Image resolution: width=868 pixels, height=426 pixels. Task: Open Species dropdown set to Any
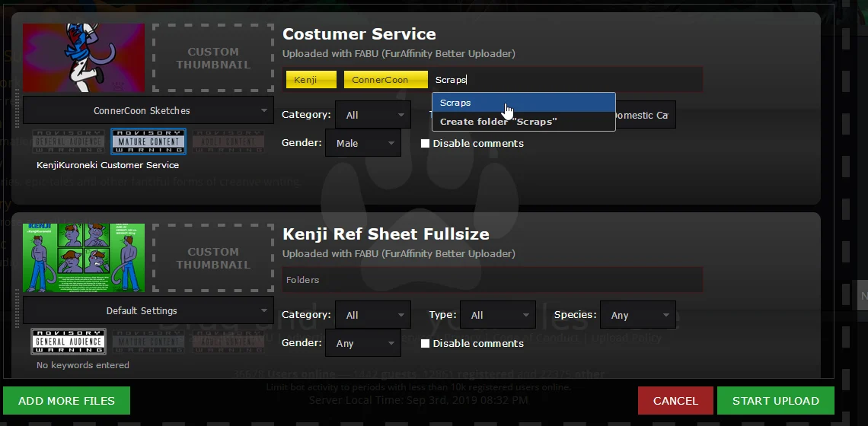tap(638, 316)
